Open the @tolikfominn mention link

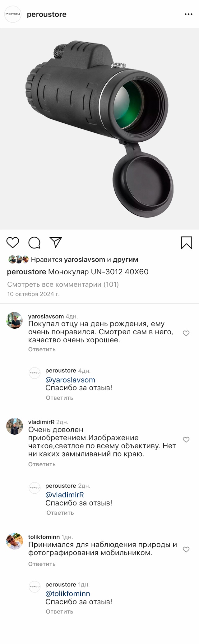click(68, 593)
